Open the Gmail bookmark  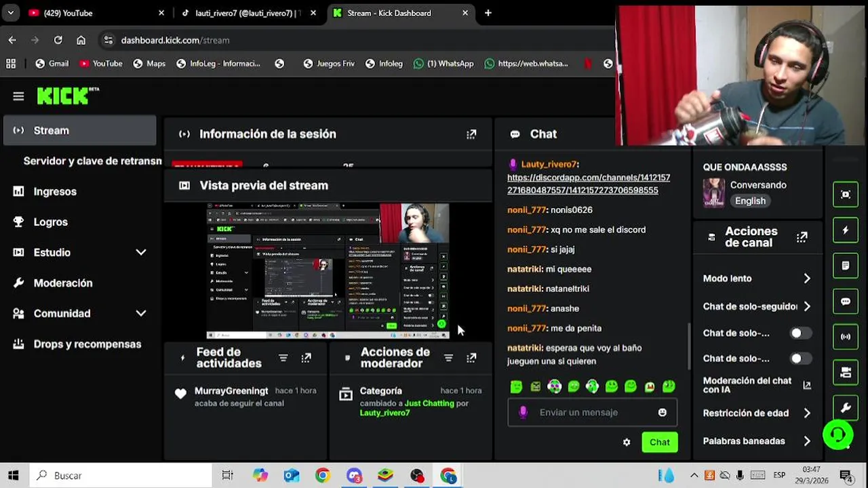click(x=52, y=64)
